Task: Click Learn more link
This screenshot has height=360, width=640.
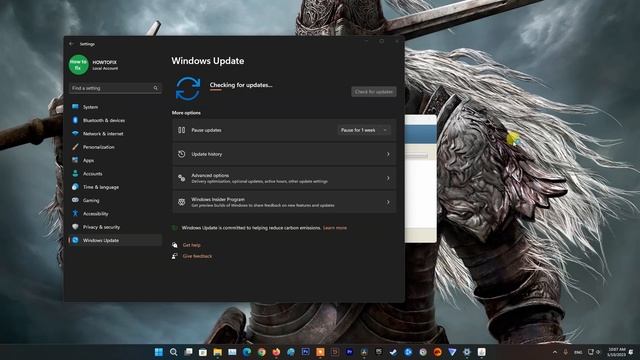Action: 335,228
